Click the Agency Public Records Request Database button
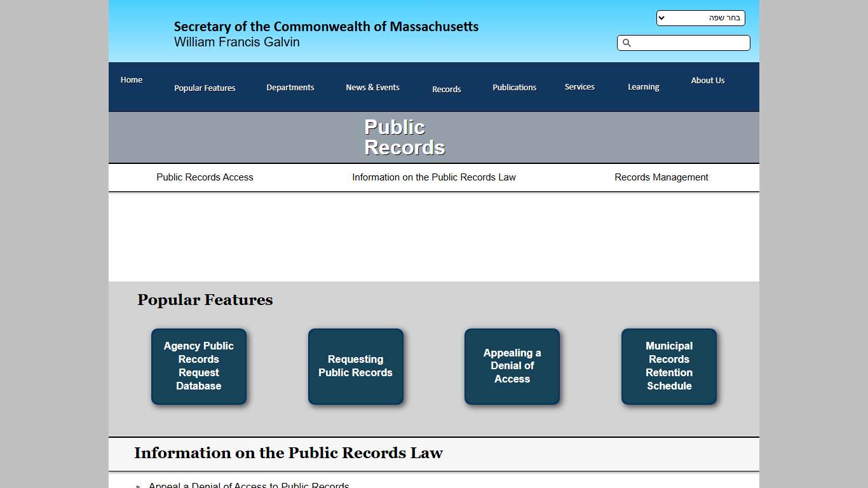 click(x=199, y=367)
